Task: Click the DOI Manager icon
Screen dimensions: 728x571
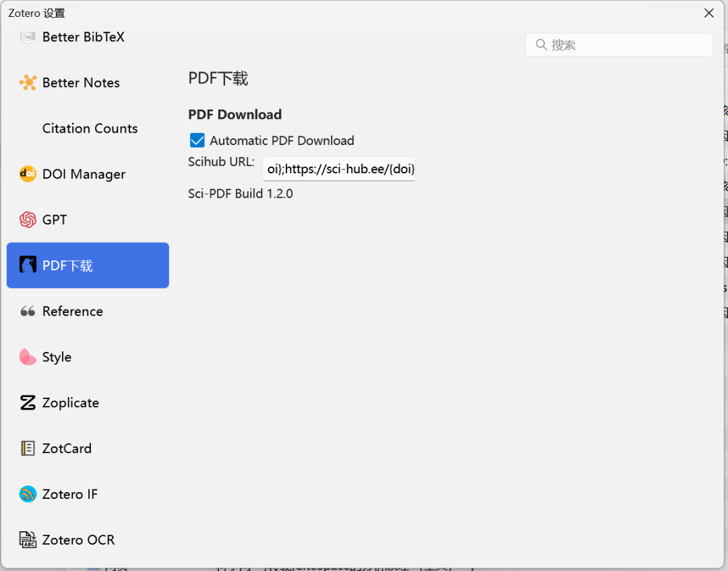Action: 28,174
